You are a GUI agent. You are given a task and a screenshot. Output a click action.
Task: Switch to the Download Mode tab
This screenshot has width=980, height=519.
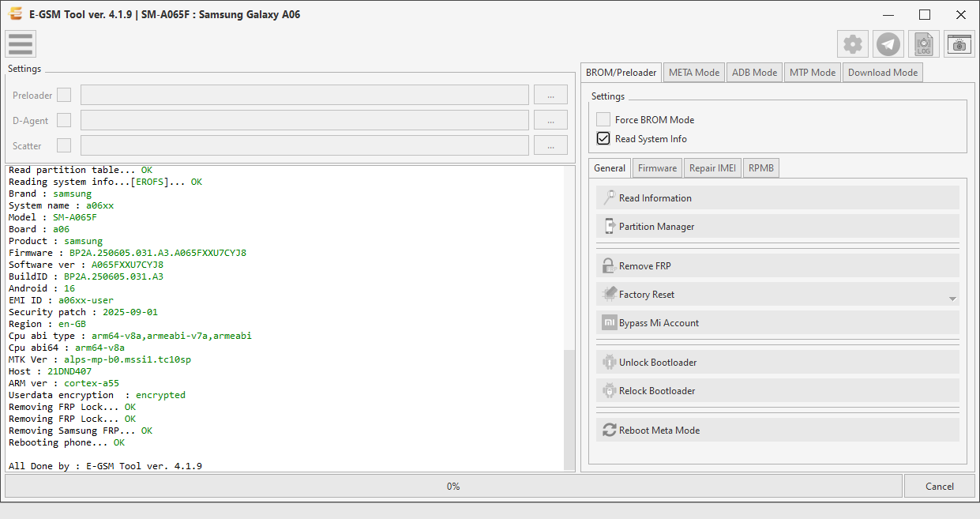click(x=883, y=73)
